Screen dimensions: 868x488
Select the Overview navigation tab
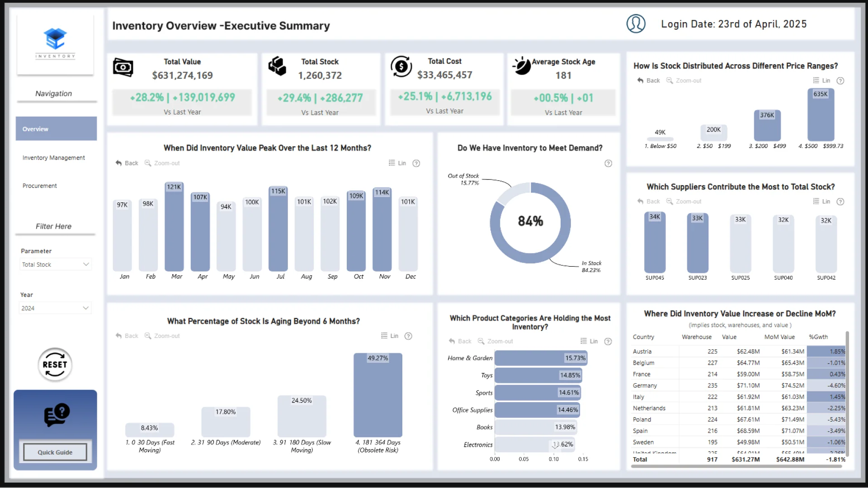(x=56, y=129)
